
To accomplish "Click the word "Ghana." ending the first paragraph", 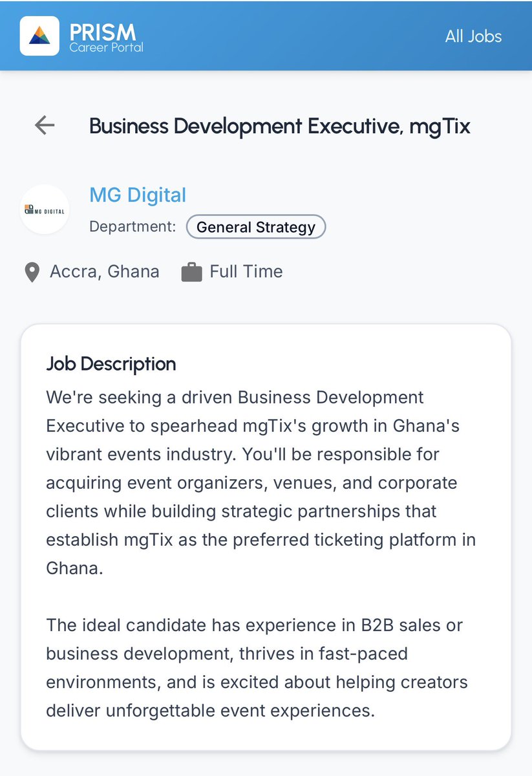I will pos(74,568).
